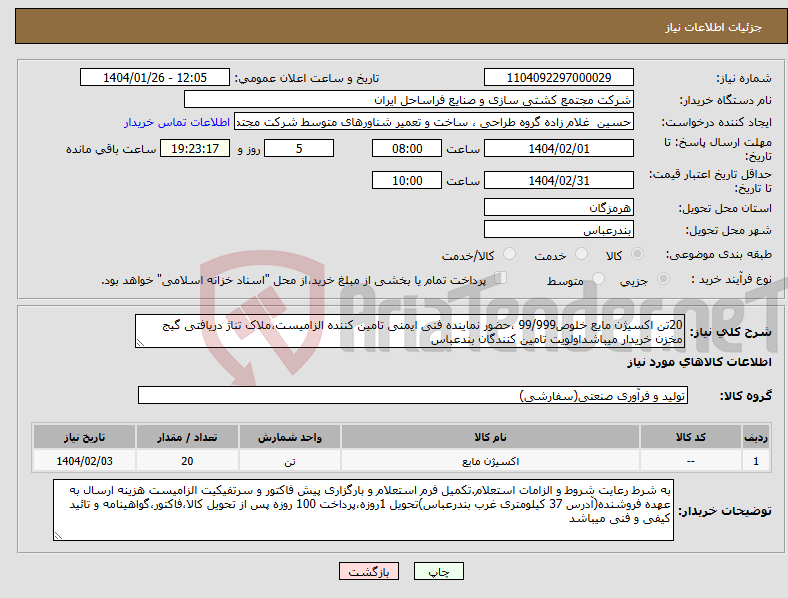
Task: Select the کالا/خدمت radio button
Action: tap(509, 254)
